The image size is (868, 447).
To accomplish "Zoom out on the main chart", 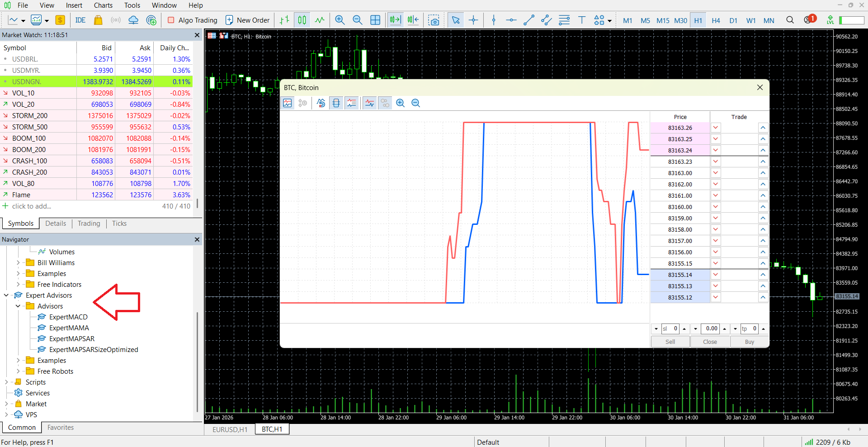I will 357,20.
